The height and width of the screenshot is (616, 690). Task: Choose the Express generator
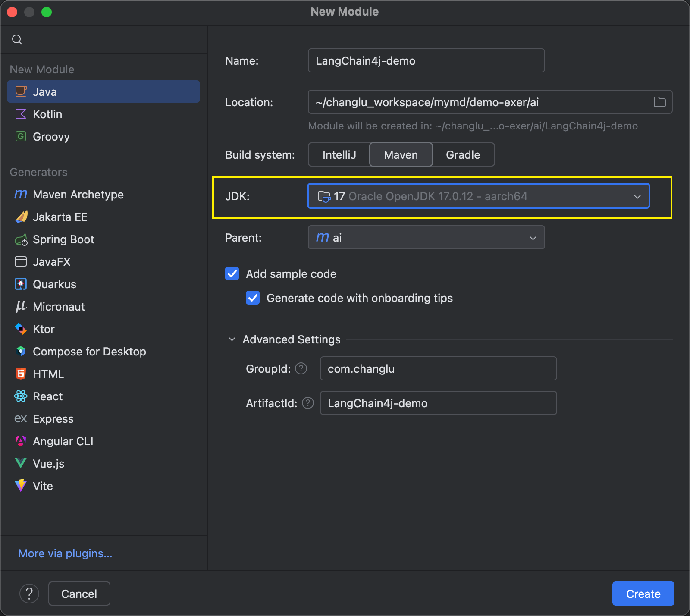(103, 418)
